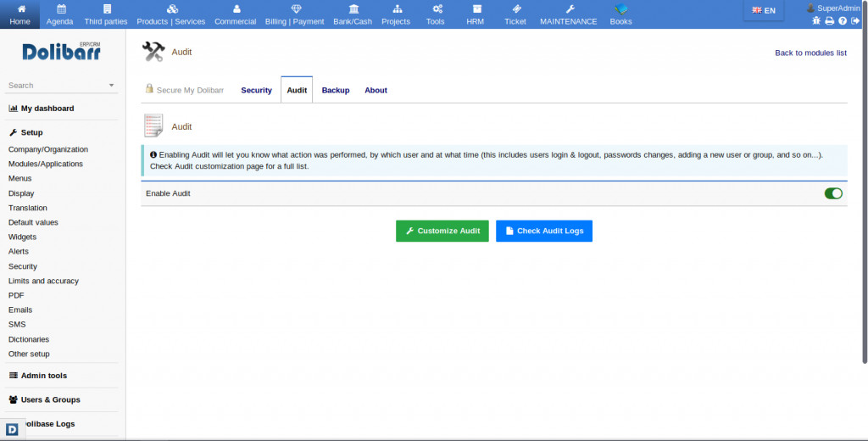The image size is (868, 441).
Task: Switch to the Backup tab
Action: [x=336, y=90]
